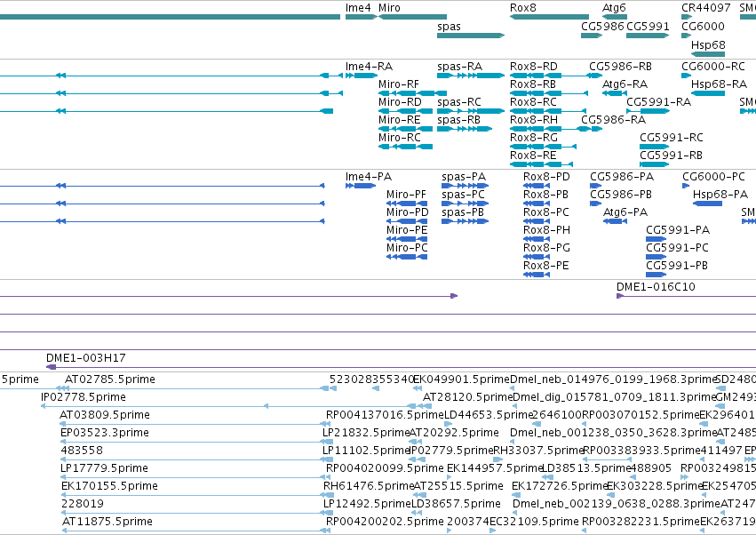Open protein label "Rox8-PB"

point(545,195)
